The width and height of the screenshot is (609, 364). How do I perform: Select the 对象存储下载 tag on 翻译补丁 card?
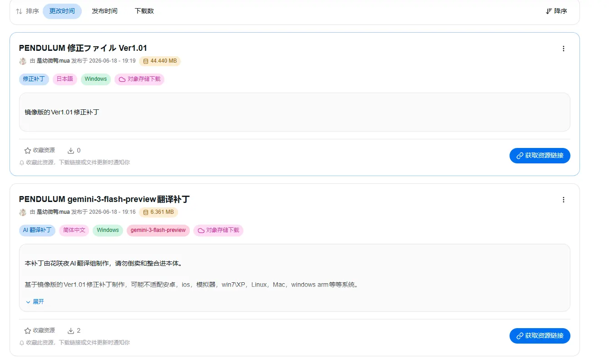click(218, 230)
